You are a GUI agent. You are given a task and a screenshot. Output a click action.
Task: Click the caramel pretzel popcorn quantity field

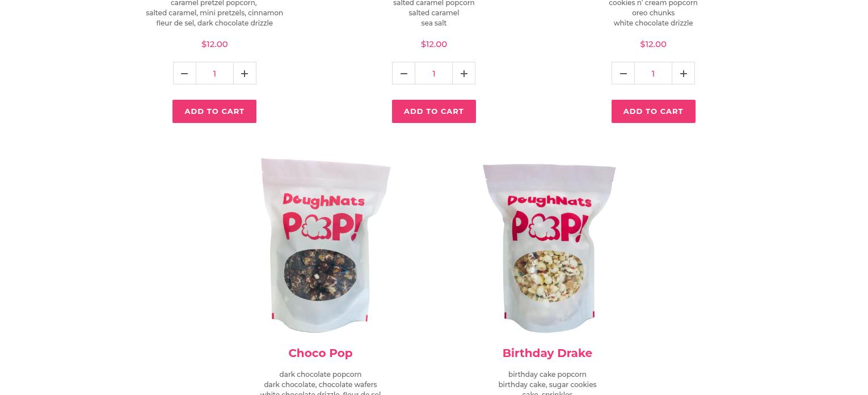pyautogui.click(x=214, y=73)
